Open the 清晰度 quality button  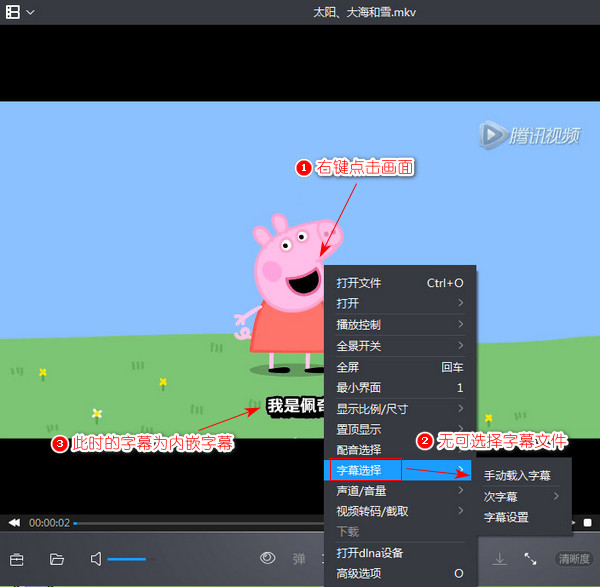click(574, 559)
